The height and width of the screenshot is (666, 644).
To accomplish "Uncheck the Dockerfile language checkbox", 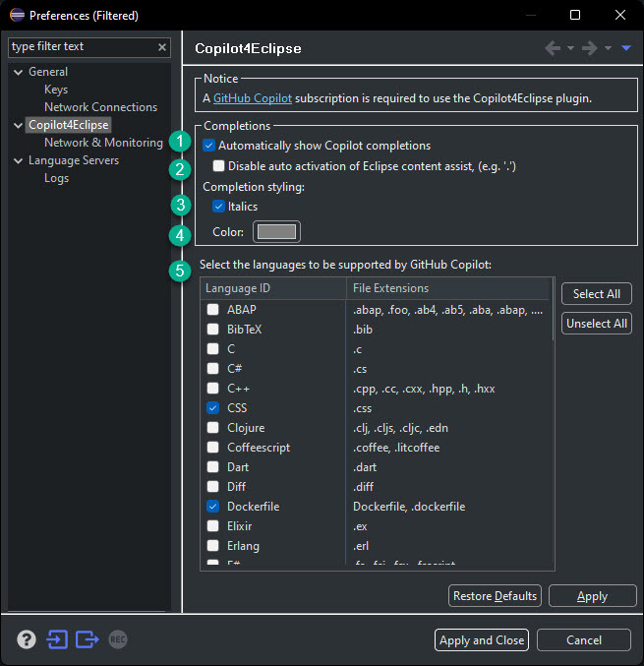I will pos(212,507).
